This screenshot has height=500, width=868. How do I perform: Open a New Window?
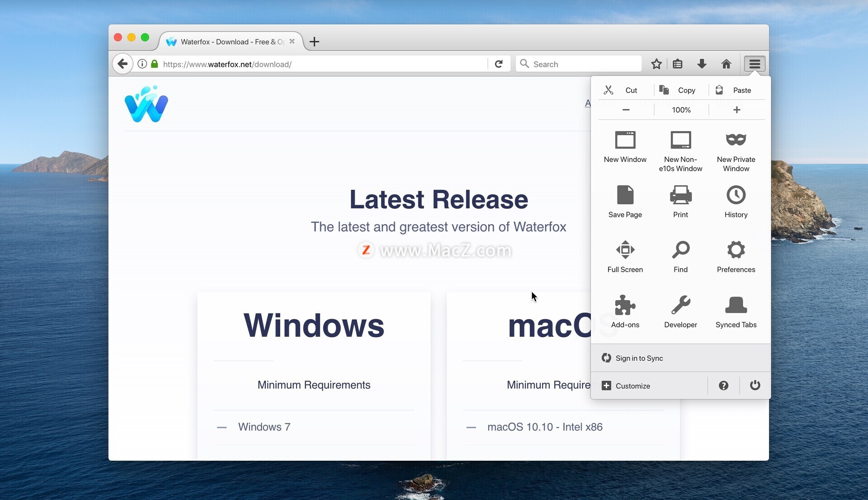[625, 147]
